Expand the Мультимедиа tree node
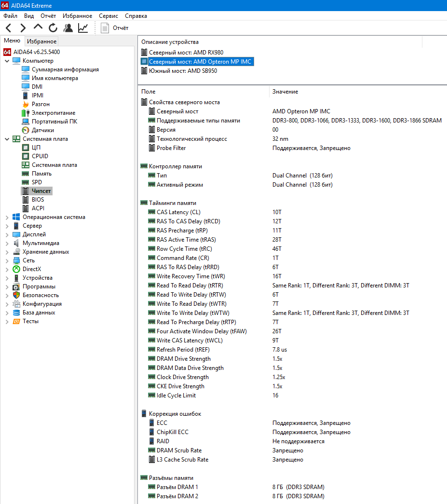Image resolution: width=447 pixels, height=504 pixels. 7,244
